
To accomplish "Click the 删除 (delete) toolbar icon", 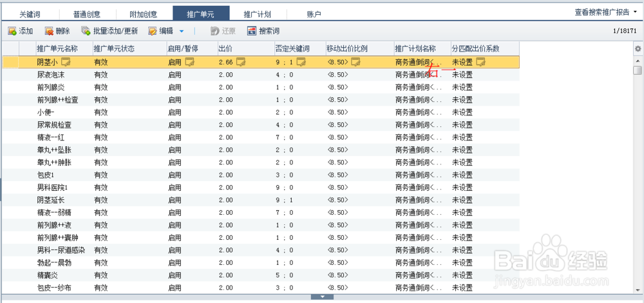I will [49, 31].
